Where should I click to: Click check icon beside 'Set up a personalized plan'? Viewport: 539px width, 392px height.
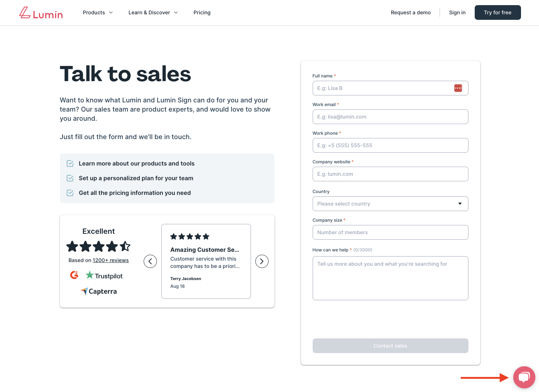70,178
